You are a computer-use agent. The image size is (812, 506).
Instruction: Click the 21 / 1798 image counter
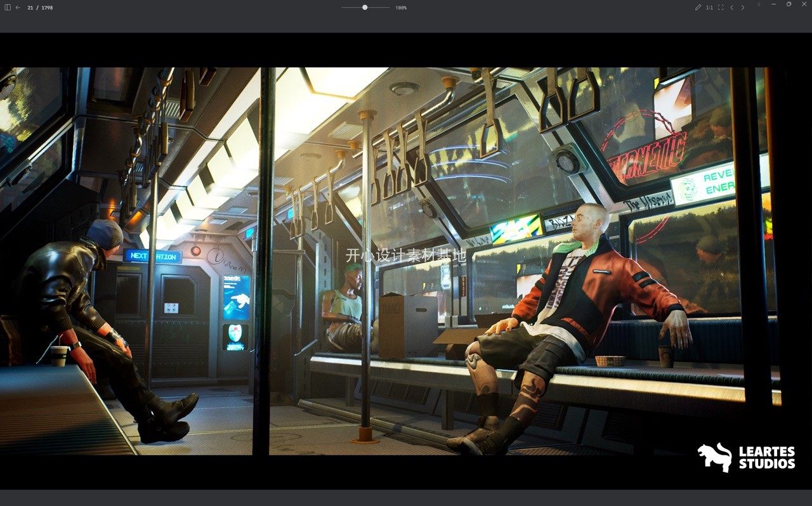(40, 8)
